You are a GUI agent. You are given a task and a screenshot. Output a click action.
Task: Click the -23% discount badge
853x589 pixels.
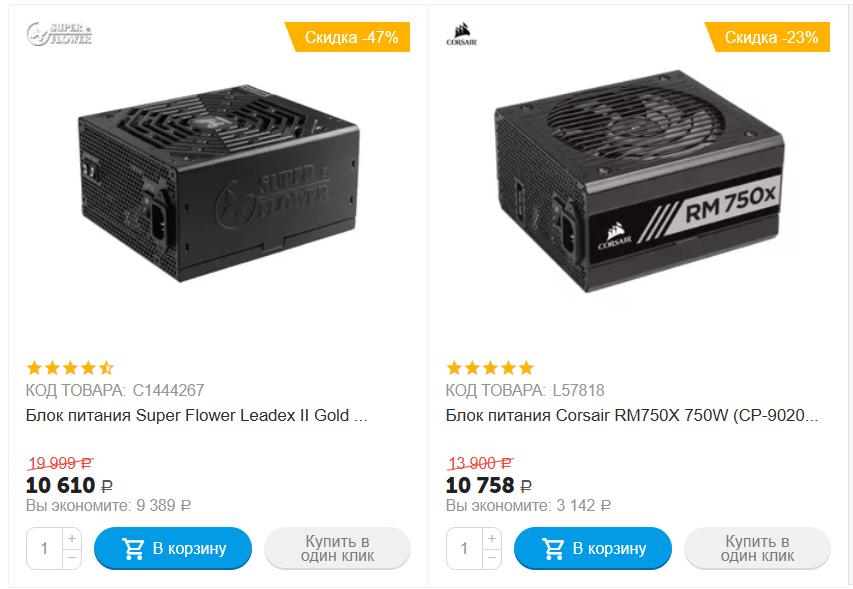[x=767, y=38]
